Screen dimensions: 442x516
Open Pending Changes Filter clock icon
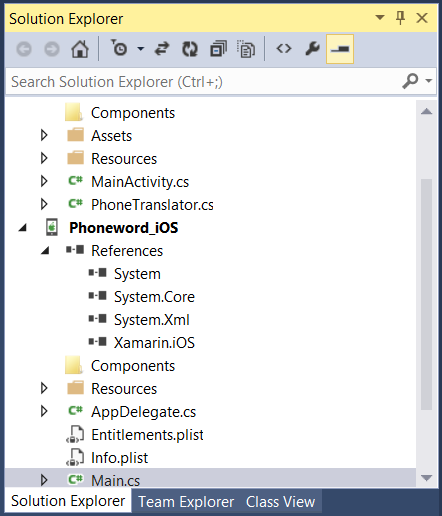coord(119,48)
